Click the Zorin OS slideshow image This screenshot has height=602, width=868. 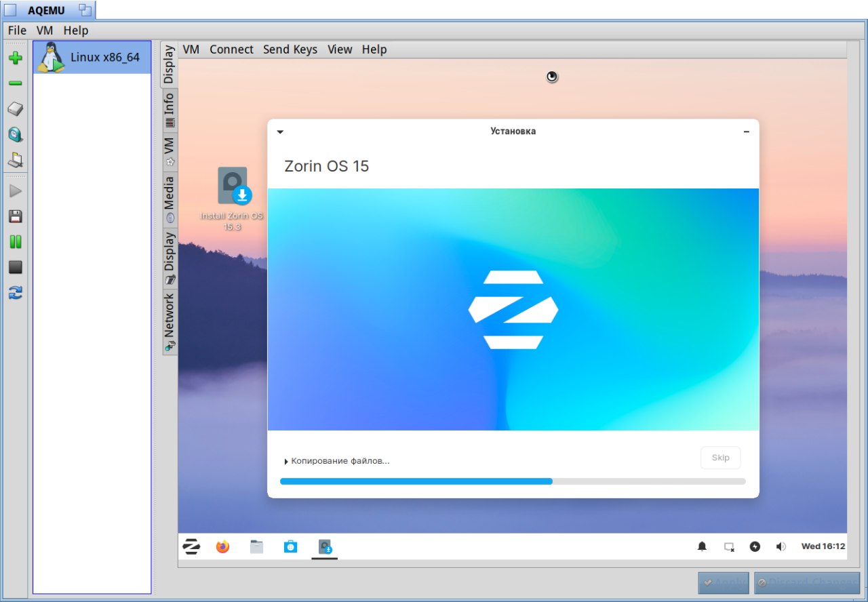click(x=513, y=309)
